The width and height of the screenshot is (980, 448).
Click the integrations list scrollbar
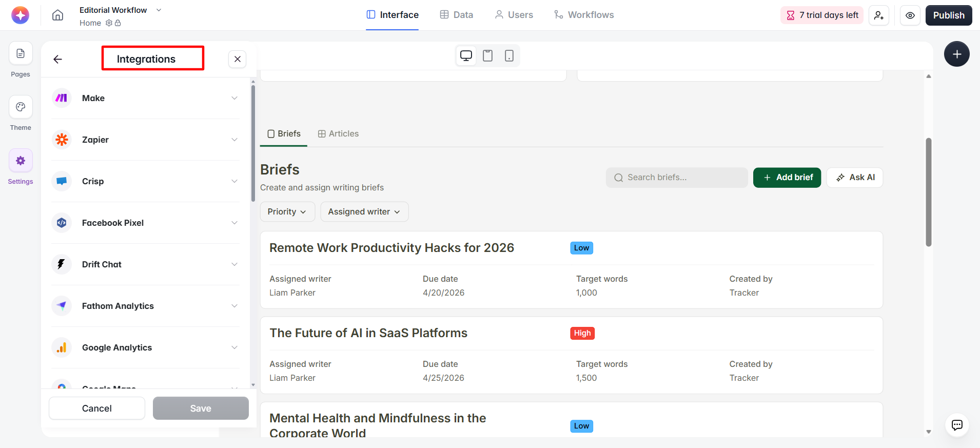[x=253, y=144]
